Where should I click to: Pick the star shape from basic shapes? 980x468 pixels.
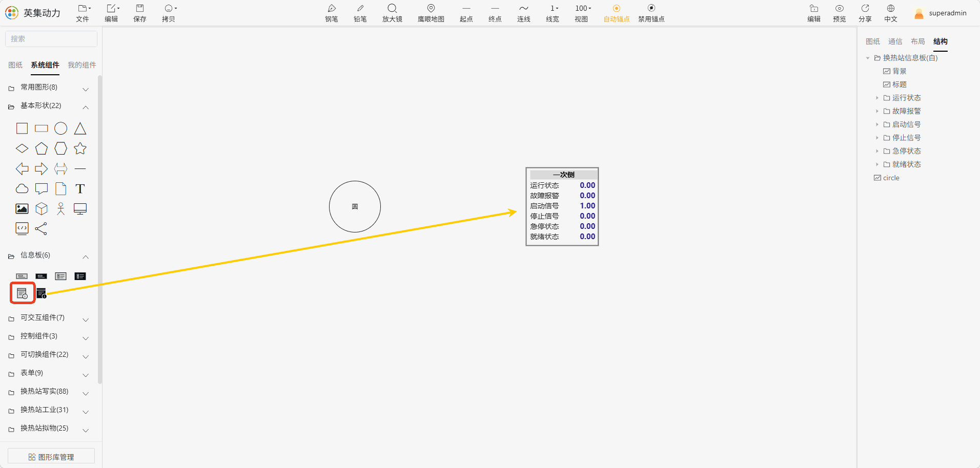(x=80, y=148)
